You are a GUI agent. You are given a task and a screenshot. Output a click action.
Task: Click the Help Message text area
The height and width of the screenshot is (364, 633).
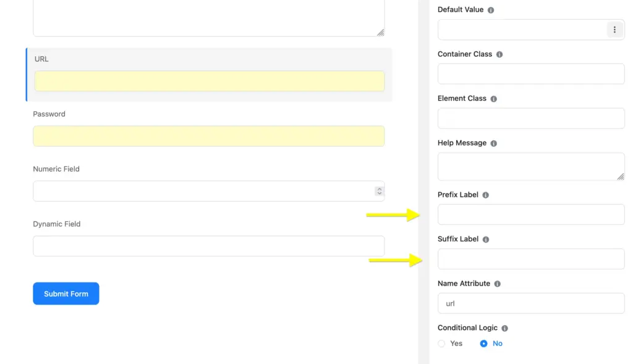(x=530, y=166)
